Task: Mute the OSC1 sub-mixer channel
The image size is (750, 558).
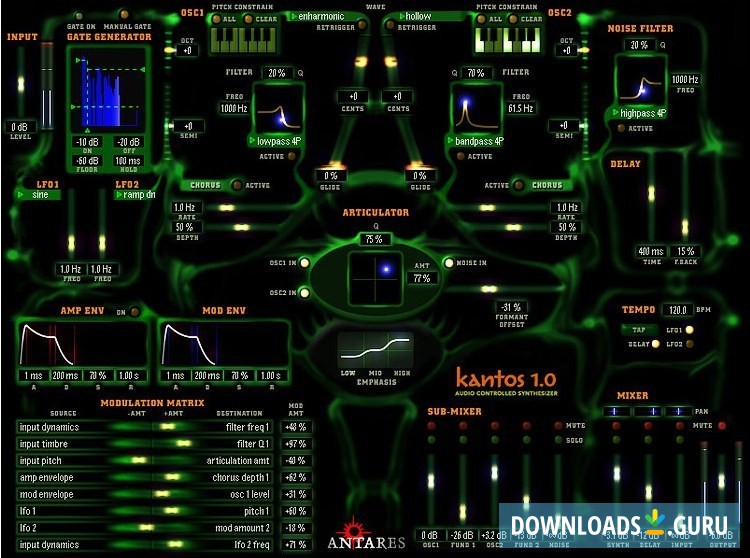Action: click(x=431, y=425)
